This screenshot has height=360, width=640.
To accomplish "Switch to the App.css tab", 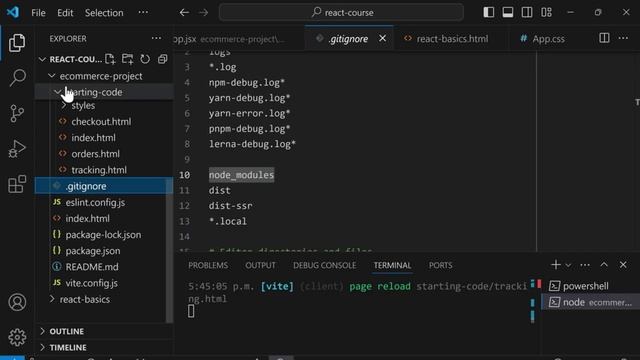I will [x=542, y=39].
